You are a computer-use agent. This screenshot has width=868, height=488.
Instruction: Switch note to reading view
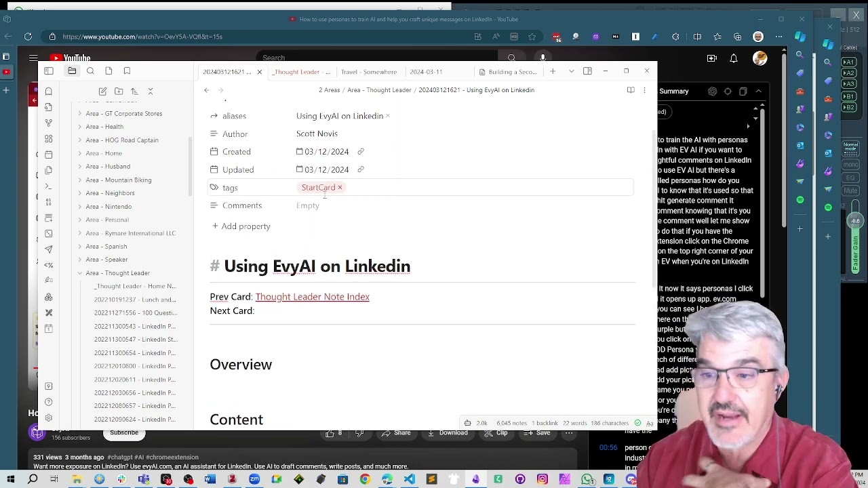tap(631, 90)
